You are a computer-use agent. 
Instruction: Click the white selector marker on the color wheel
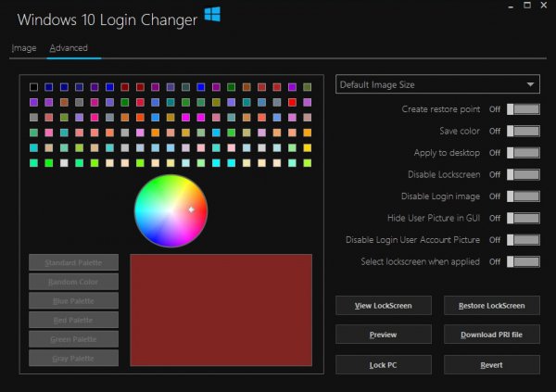pos(191,209)
